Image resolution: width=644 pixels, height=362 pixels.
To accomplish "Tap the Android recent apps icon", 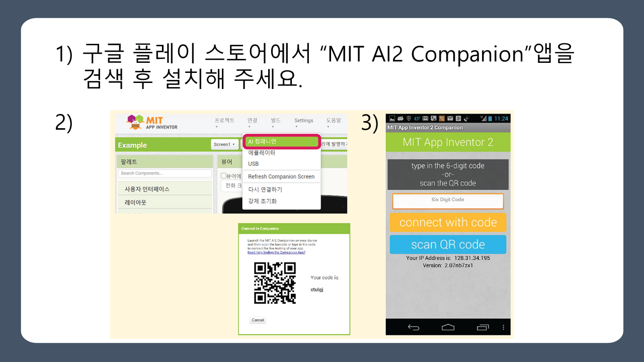I will (482, 327).
